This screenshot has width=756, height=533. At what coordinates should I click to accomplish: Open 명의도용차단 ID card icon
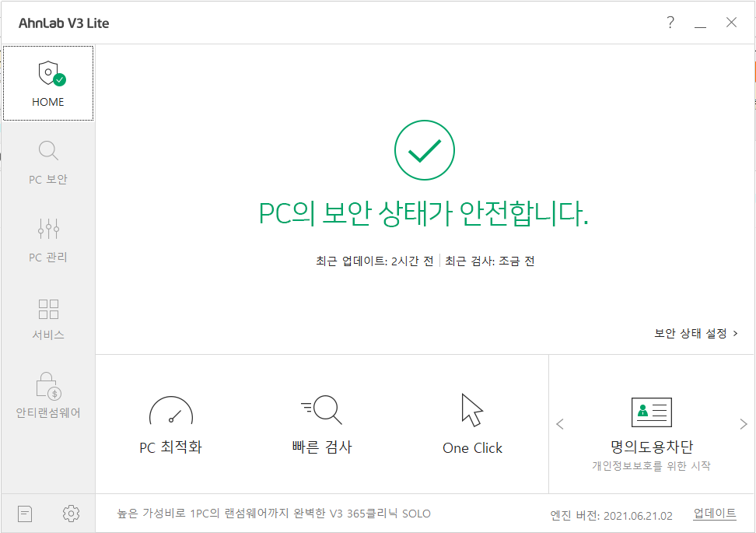(x=651, y=412)
